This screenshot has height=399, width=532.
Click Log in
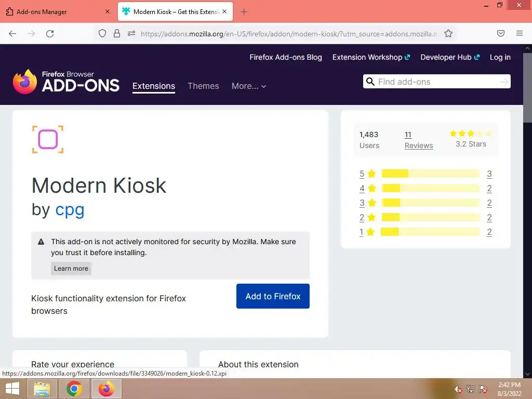(500, 57)
